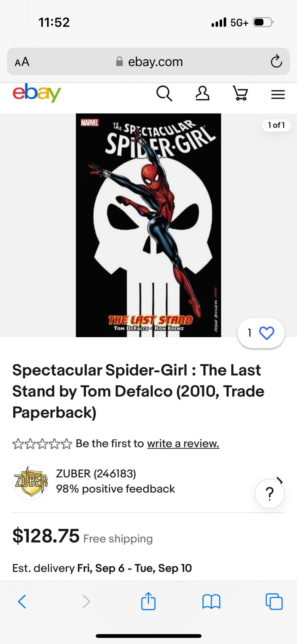Show all open Safari tabs
Screen dimensions: 297x644
pos(274,602)
